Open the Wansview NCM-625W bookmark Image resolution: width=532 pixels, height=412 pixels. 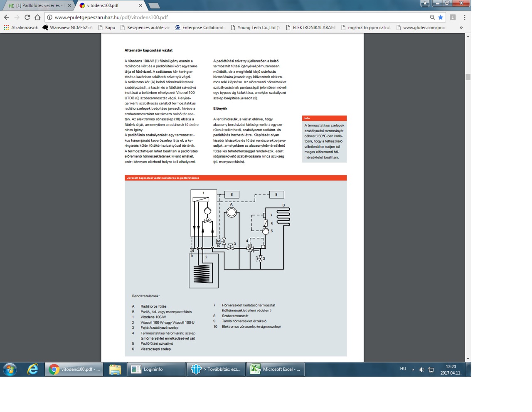click(x=67, y=27)
